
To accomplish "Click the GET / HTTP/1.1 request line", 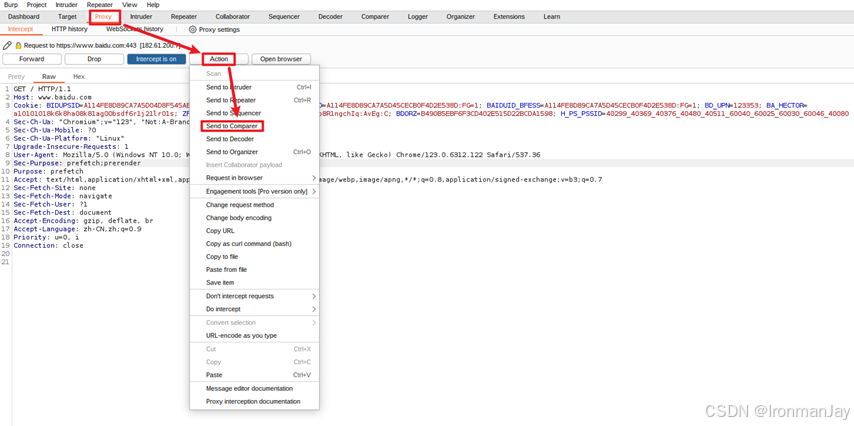I will click(x=42, y=88).
